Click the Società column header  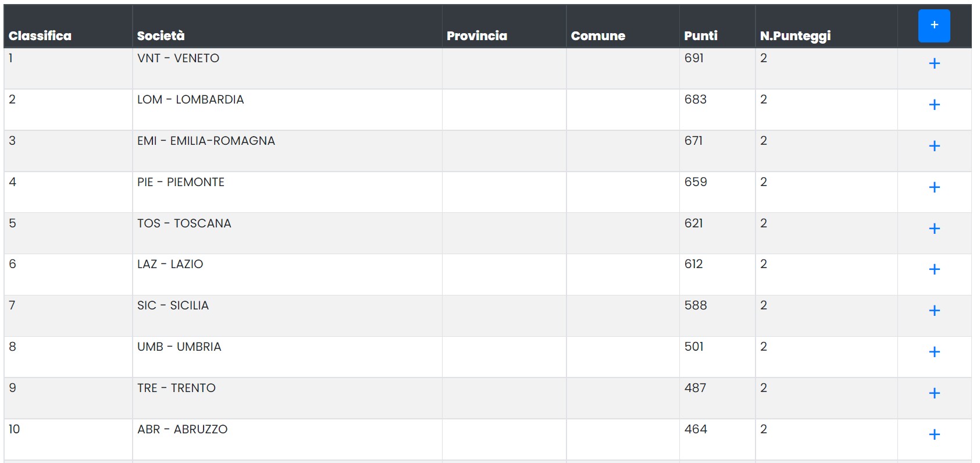[x=161, y=36]
